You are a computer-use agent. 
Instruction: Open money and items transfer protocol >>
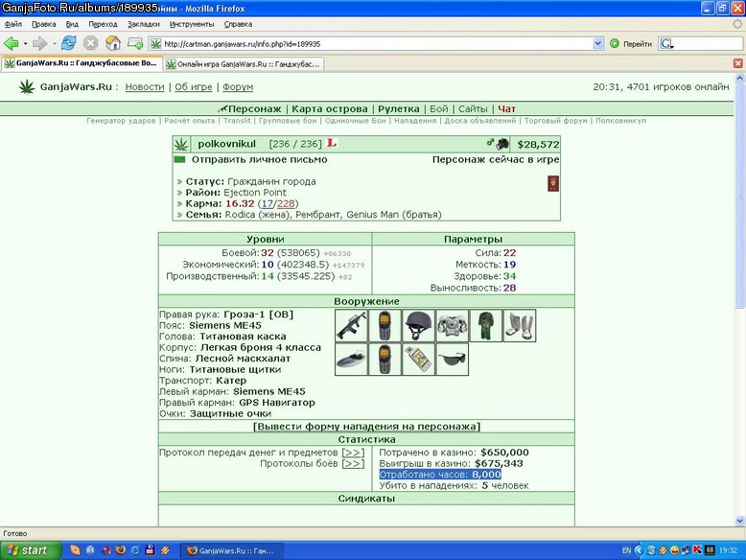[353, 453]
